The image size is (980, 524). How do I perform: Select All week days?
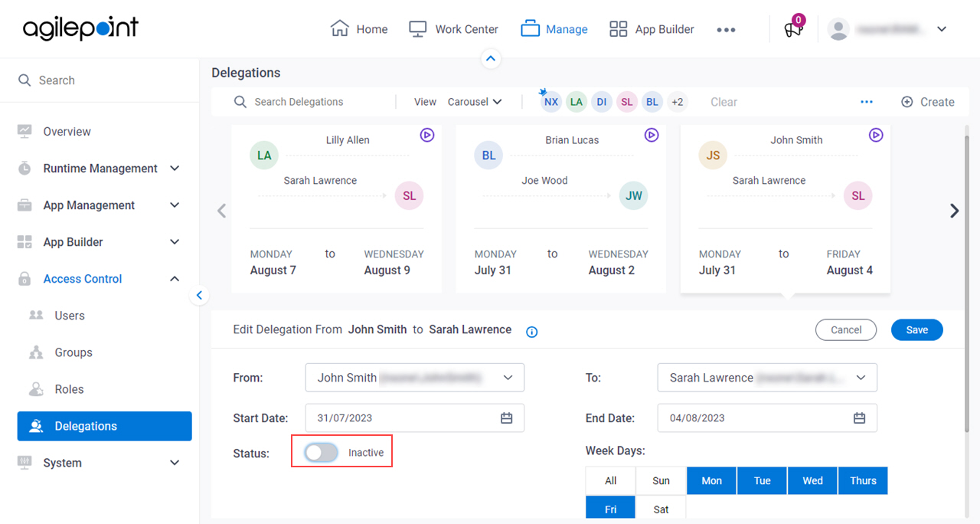click(x=610, y=481)
